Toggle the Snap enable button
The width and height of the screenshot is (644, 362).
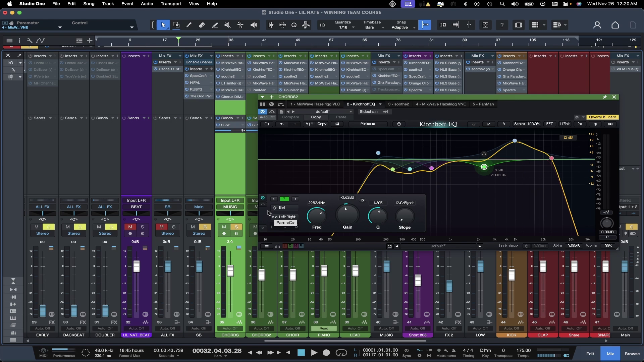(x=425, y=25)
